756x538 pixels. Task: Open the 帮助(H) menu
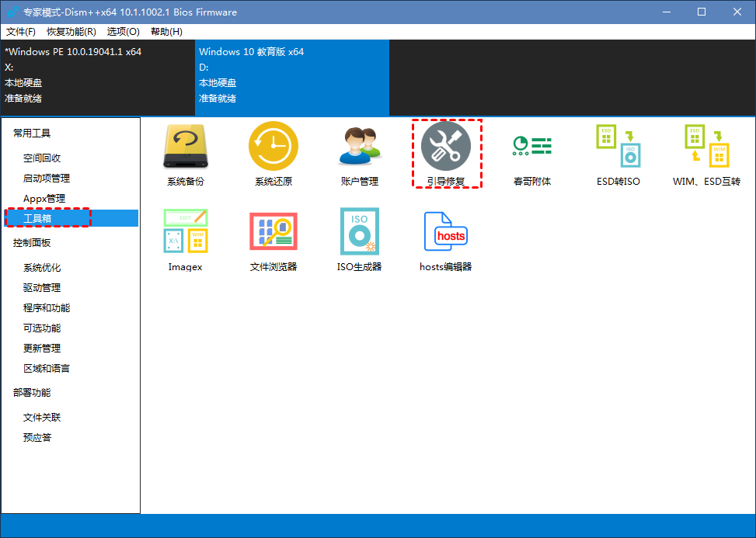pos(165,32)
